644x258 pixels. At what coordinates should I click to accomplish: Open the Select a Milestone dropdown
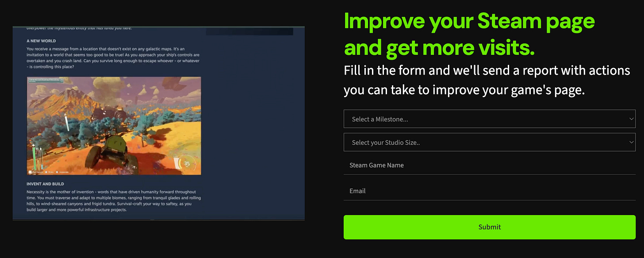click(489, 119)
